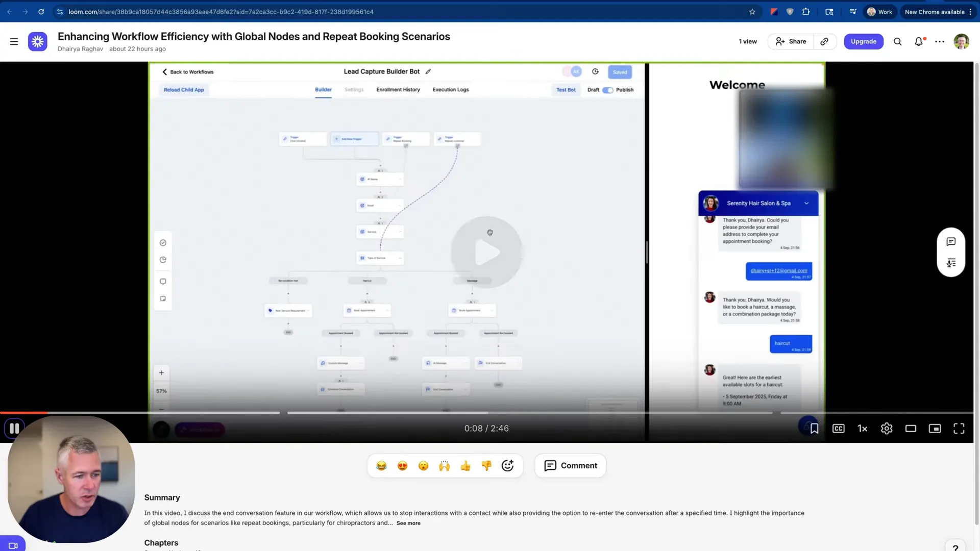Click the Share button

[791, 41]
